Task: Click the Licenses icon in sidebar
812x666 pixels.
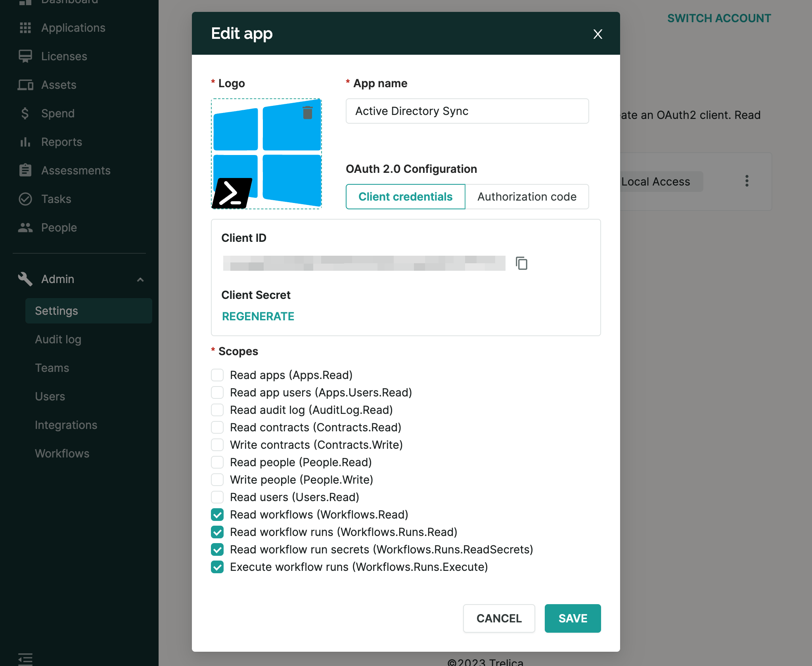Action: click(25, 56)
